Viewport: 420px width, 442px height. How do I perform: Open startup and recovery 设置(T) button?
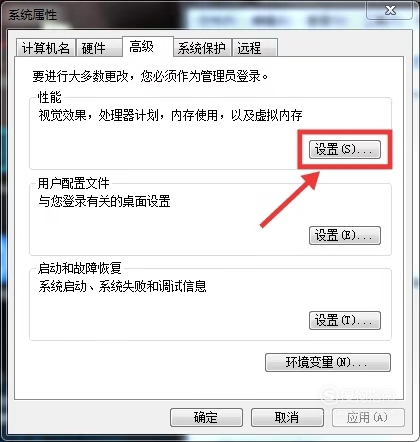[345, 321]
